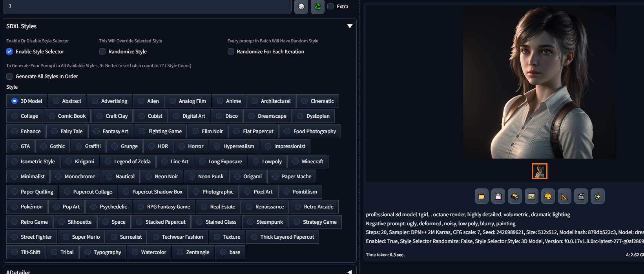Select the Comic Book style
Image resolution: width=644 pixels, height=274 pixels.
click(67, 116)
